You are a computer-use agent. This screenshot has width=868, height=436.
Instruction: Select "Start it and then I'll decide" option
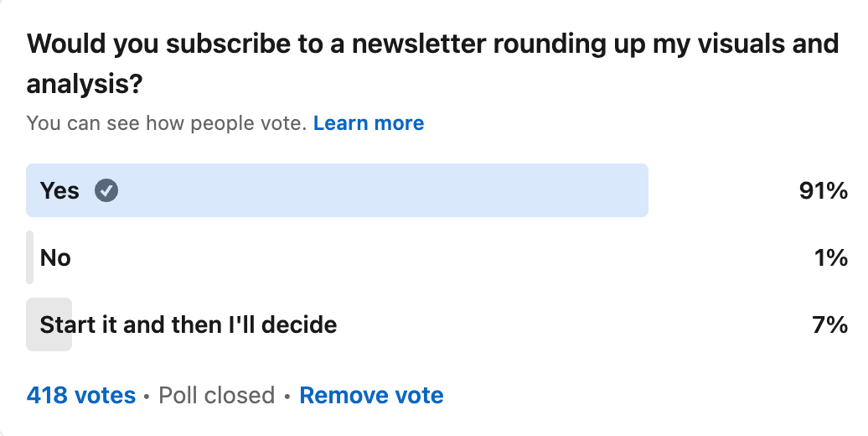189,324
